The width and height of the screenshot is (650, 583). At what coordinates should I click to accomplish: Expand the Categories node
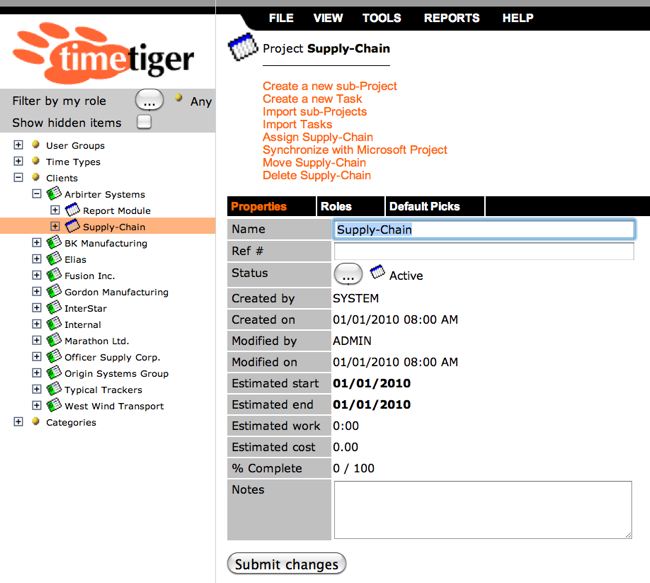click(x=18, y=422)
